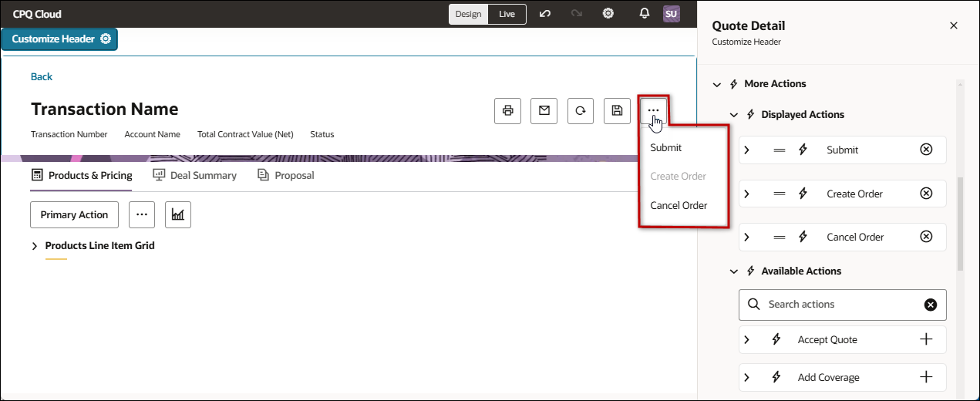Viewport: 980px width, 401px height.
Task: Click the email envelope icon
Action: pos(544,111)
